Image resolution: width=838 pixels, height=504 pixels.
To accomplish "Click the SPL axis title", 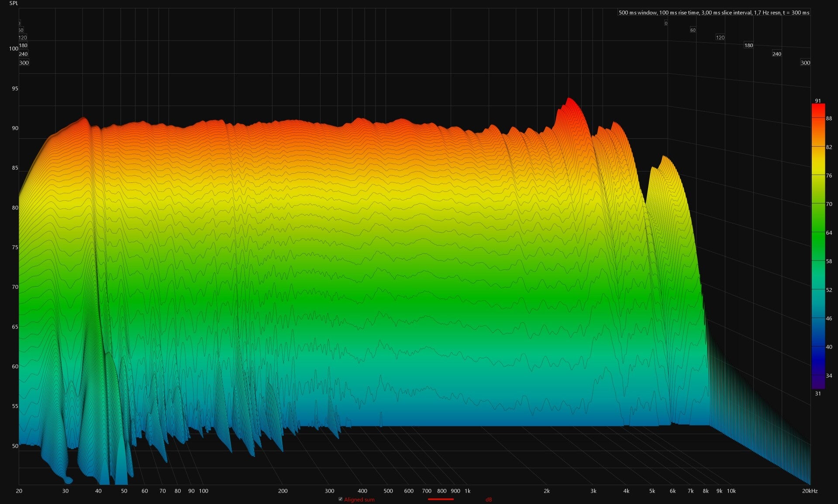I will click(x=14, y=3).
